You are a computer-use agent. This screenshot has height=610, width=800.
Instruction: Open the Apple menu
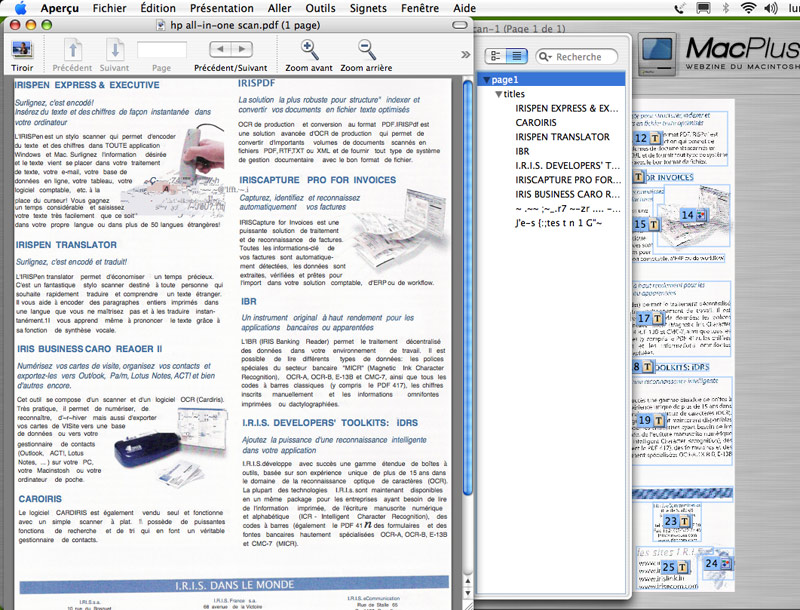click(x=20, y=8)
